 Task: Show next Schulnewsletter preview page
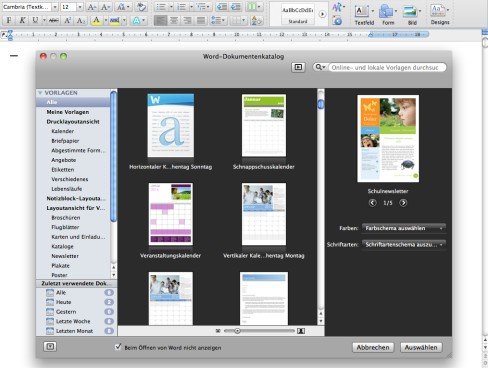(403, 203)
